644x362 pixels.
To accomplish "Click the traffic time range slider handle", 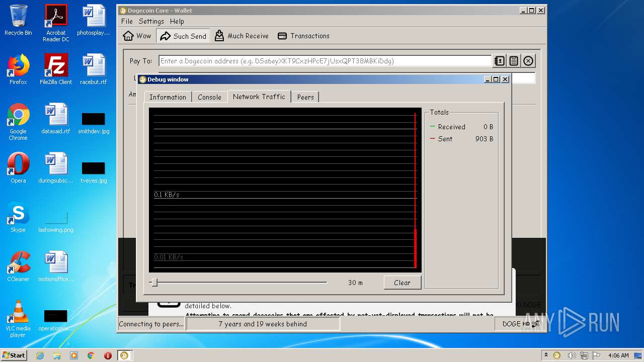I will pos(154,283).
